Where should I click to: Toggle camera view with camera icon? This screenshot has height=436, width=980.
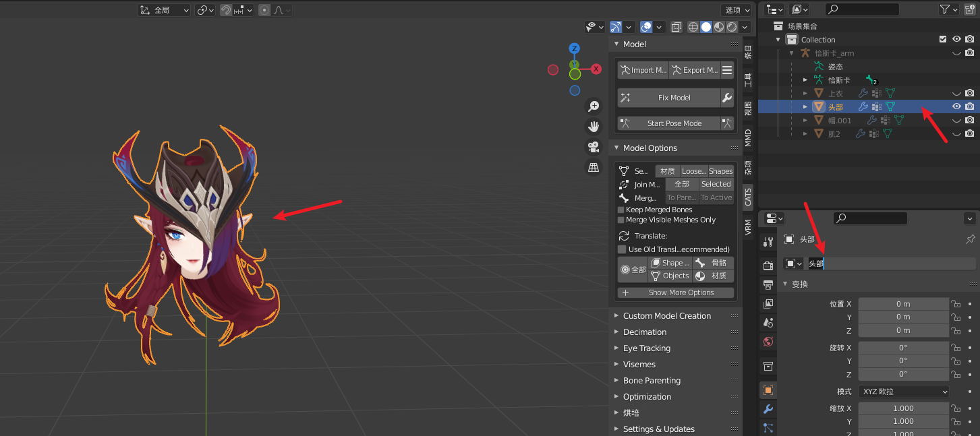click(594, 147)
